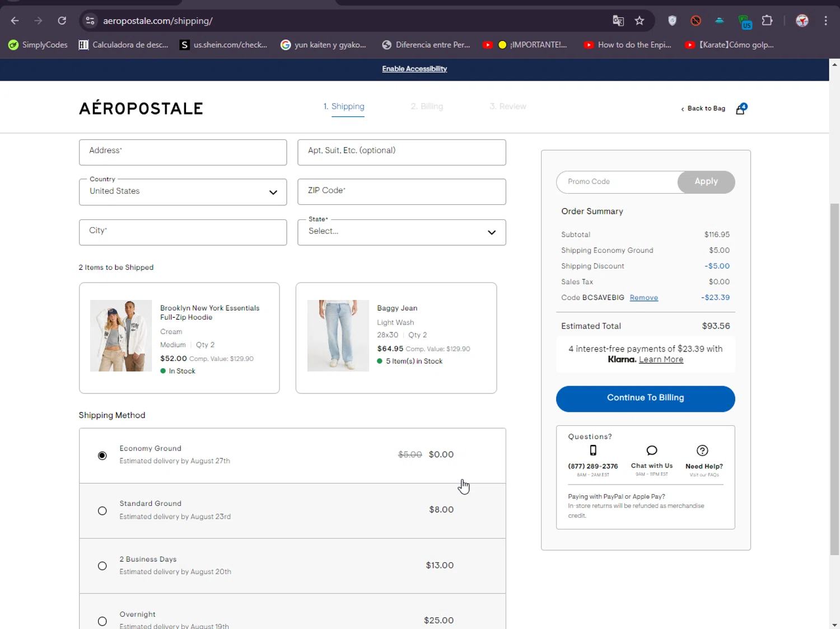
Task: Open Chrome three-dot menu
Action: click(x=825, y=21)
